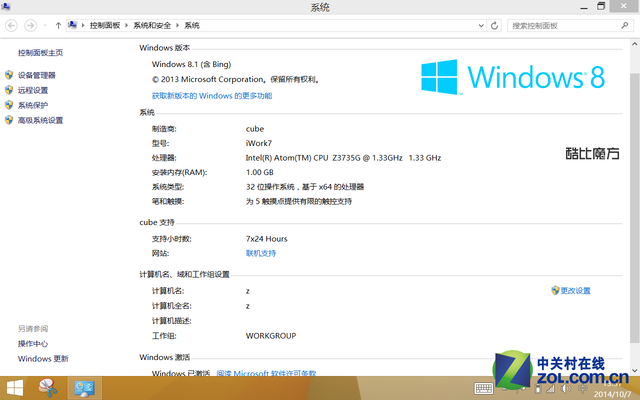640x400 pixels.
Task: Click 阅读 Microsoft 软件许可条款 link
Action: click(x=266, y=373)
